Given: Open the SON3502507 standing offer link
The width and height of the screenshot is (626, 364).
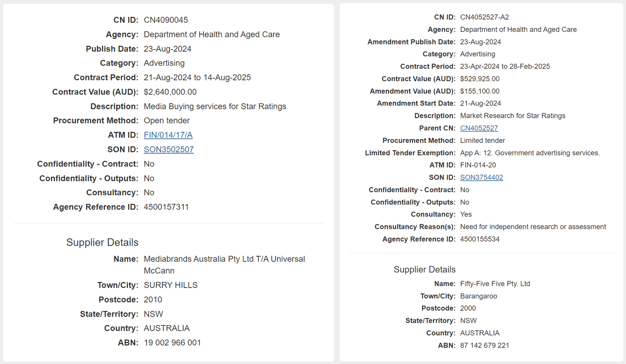Looking at the screenshot, I should pos(169,149).
